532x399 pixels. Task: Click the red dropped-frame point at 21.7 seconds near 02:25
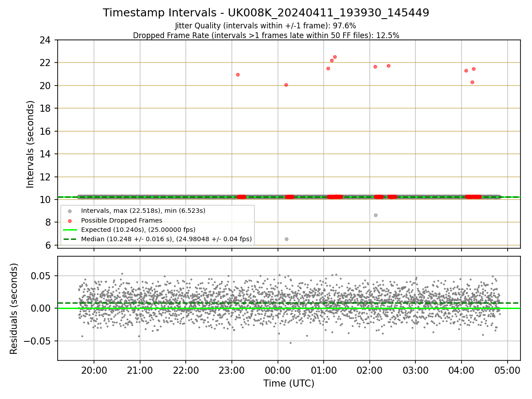coord(388,66)
